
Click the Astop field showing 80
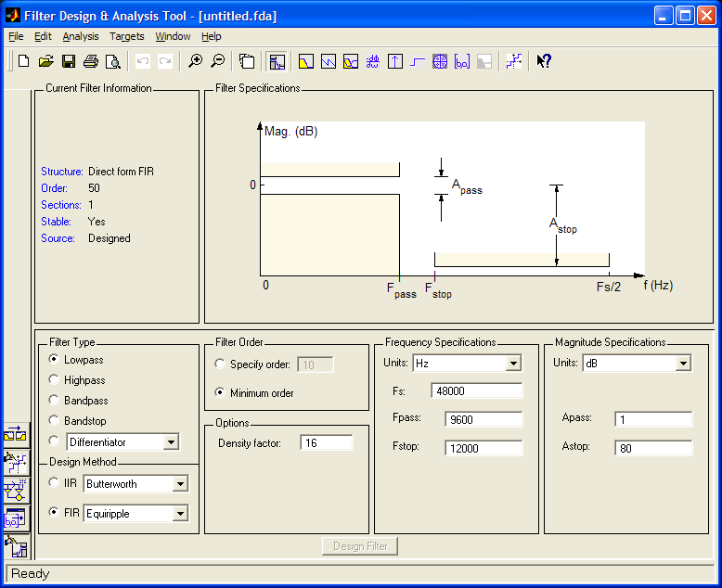click(653, 448)
